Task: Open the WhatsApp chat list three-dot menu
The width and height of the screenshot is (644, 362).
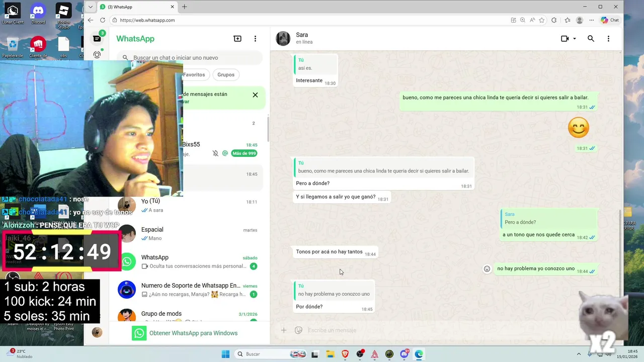Action: (255, 39)
